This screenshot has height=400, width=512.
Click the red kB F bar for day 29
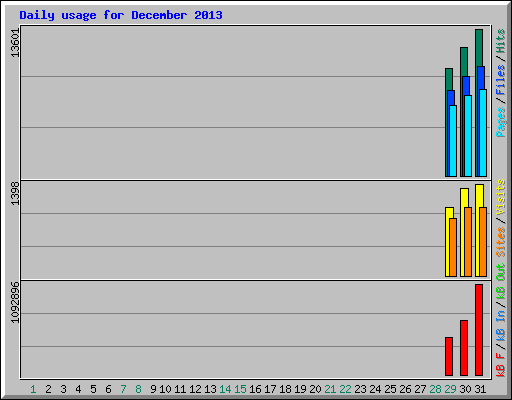(x=449, y=356)
